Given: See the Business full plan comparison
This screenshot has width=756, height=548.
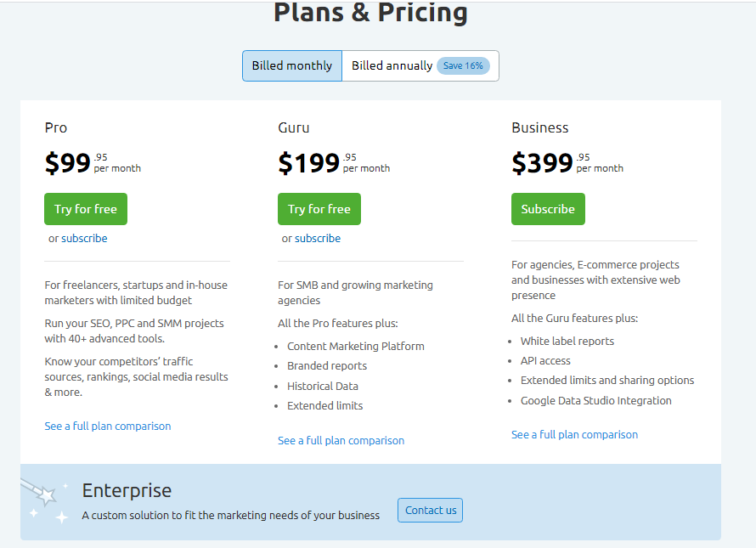Looking at the screenshot, I should pyautogui.click(x=574, y=435).
